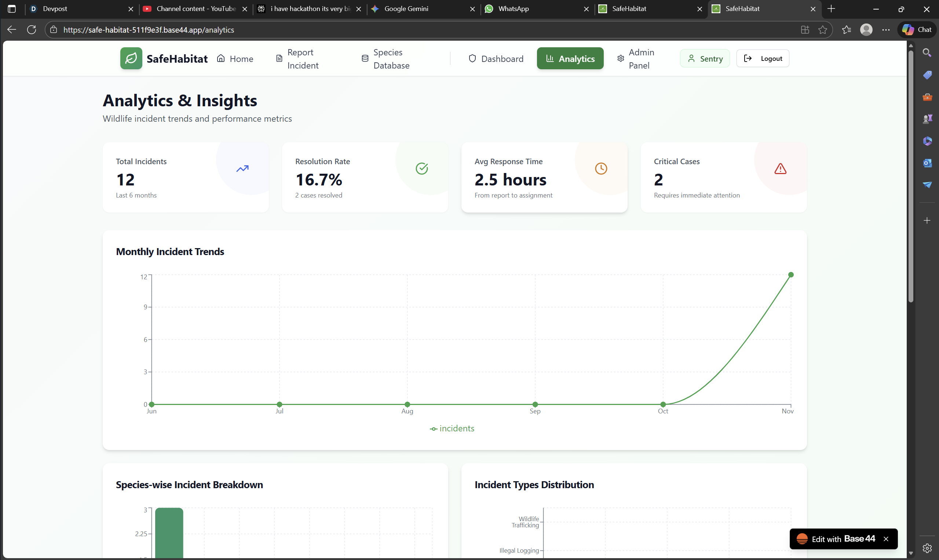Open the Edge sidebar search icon
The width and height of the screenshot is (939, 560).
tap(927, 52)
